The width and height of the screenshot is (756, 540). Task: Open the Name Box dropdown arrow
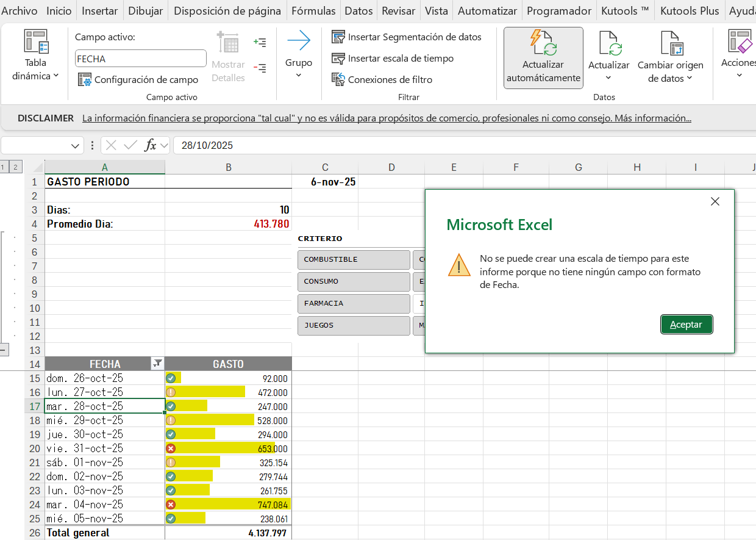(76, 145)
